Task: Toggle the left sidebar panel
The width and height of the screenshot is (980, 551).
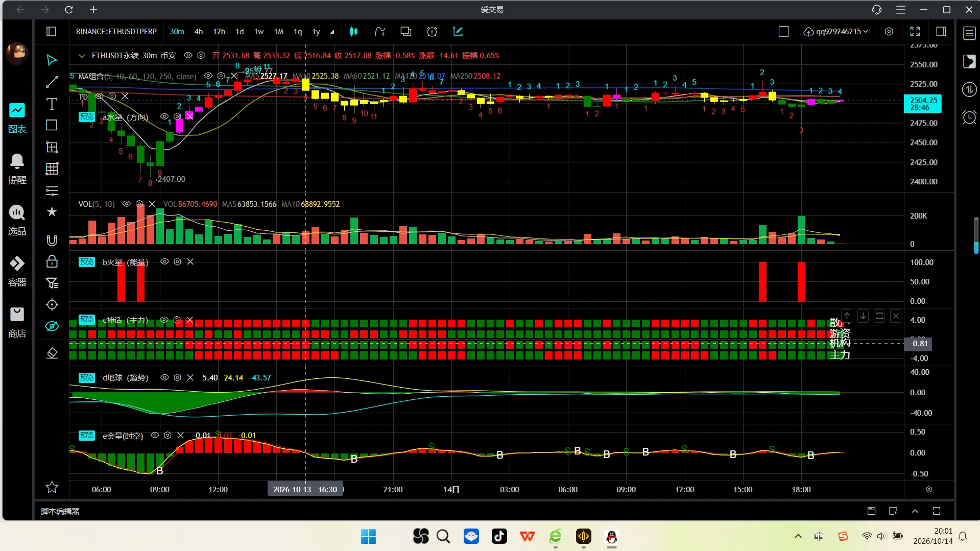Action: pyautogui.click(x=51, y=32)
